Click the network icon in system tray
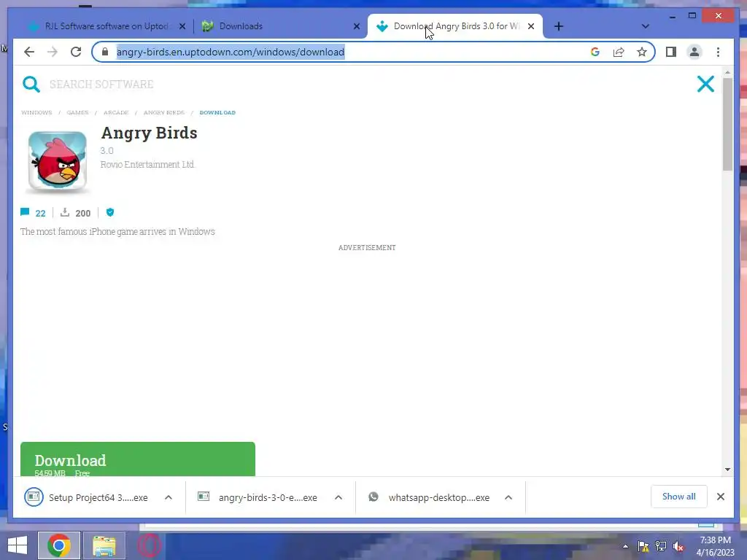 [661, 546]
